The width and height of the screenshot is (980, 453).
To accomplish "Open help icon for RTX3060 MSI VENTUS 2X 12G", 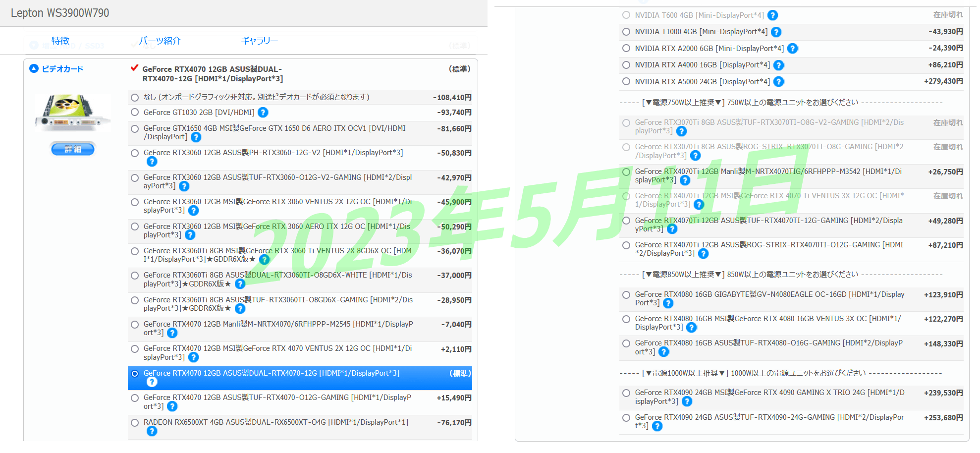I will coord(194,210).
